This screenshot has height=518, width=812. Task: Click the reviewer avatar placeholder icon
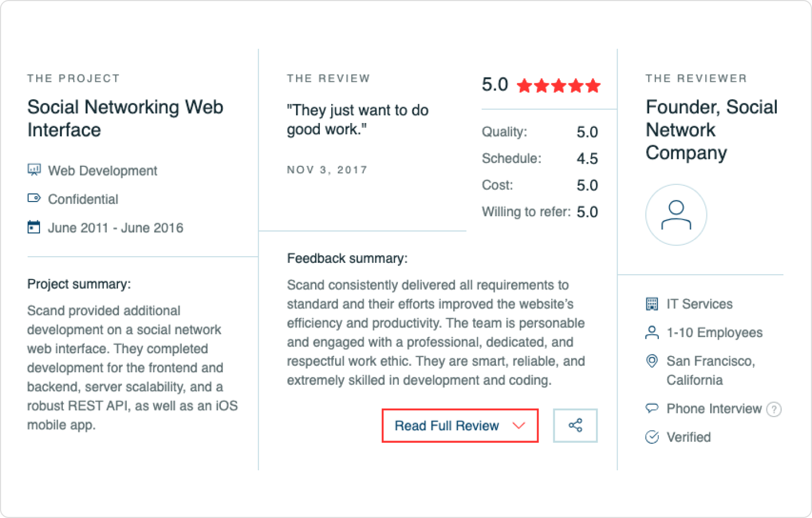[x=676, y=215]
